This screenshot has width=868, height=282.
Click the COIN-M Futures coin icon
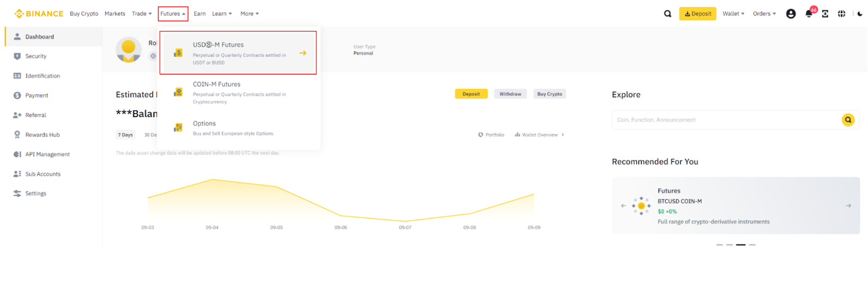[x=178, y=92]
